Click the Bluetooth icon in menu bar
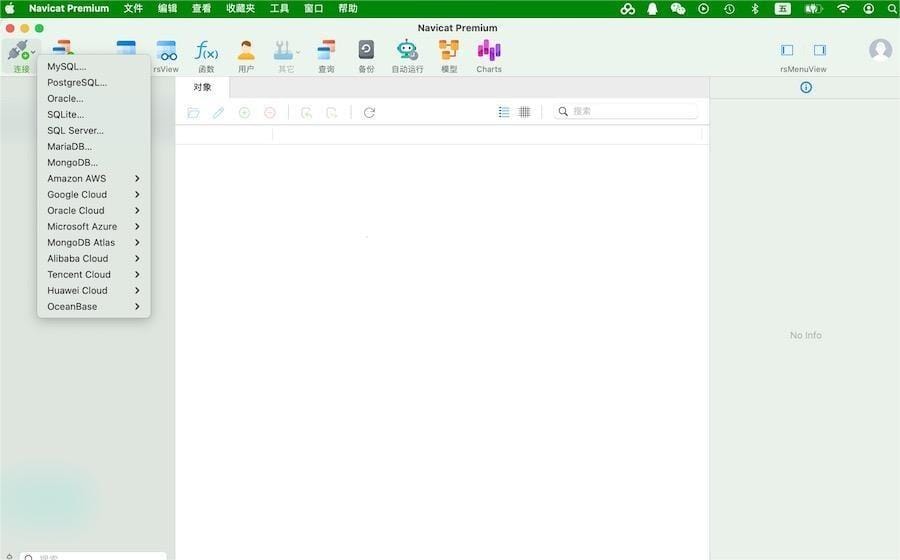The height and width of the screenshot is (560, 900). click(755, 9)
